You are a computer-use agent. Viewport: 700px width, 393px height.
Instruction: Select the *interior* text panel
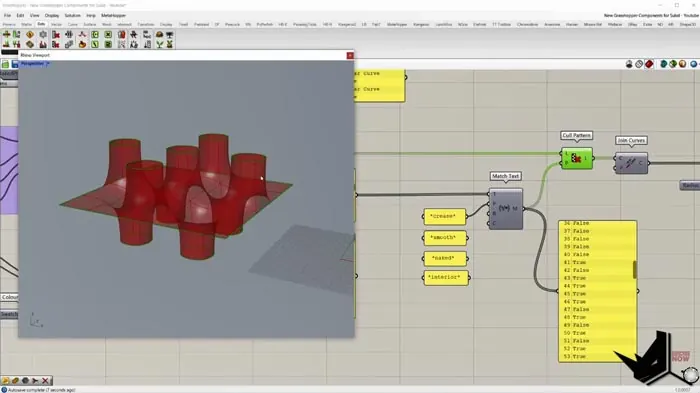point(446,277)
